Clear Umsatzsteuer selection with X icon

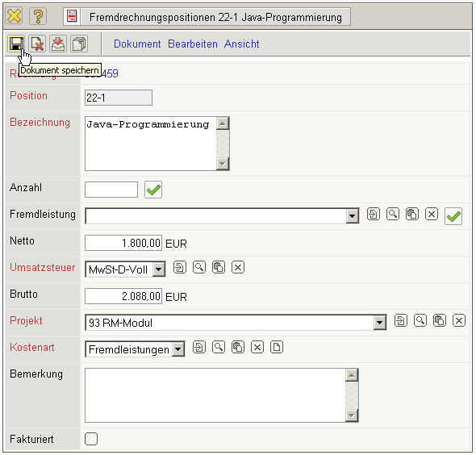[x=238, y=267]
